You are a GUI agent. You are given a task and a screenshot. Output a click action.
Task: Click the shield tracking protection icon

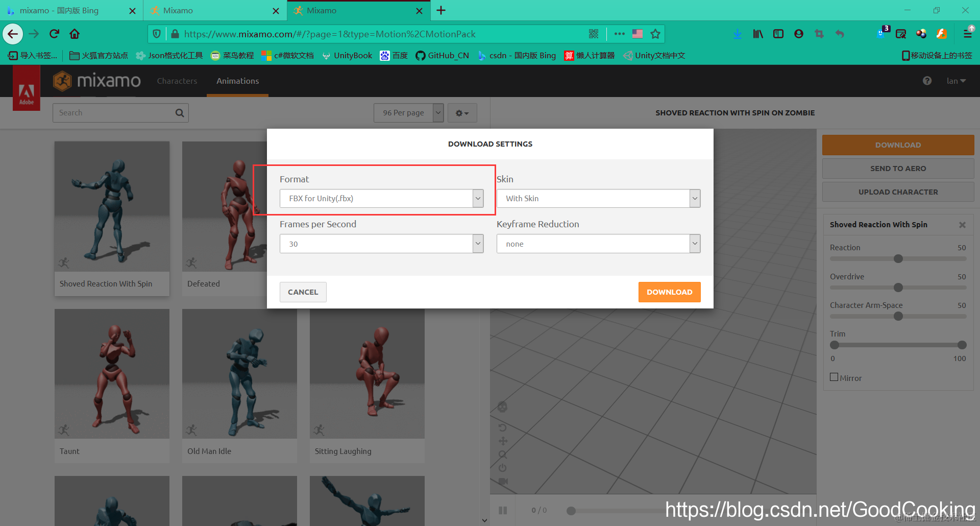pos(157,34)
